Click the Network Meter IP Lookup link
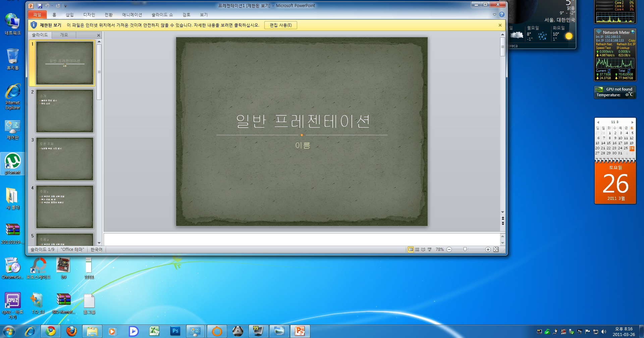Viewport: 644px width, 338px height. point(623,48)
